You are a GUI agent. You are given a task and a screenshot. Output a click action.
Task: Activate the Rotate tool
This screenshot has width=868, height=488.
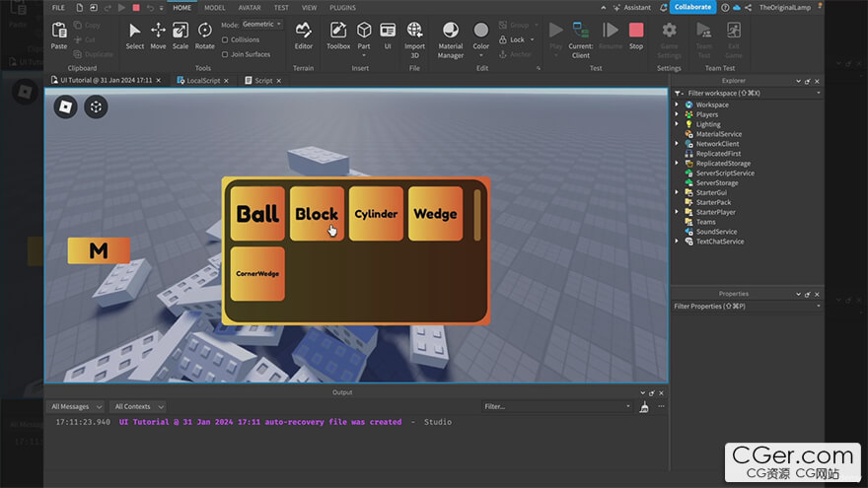pyautogui.click(x=204, y=35)
